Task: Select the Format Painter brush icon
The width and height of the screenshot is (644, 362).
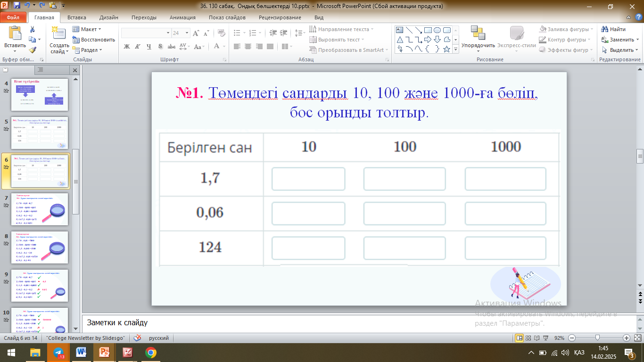Action: [32, 49]
